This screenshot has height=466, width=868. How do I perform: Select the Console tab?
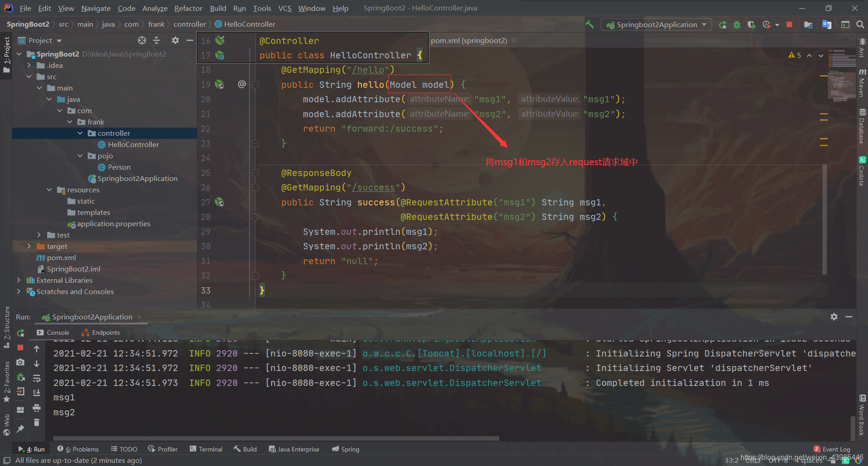pyautogui.click(x=52, y=333)
